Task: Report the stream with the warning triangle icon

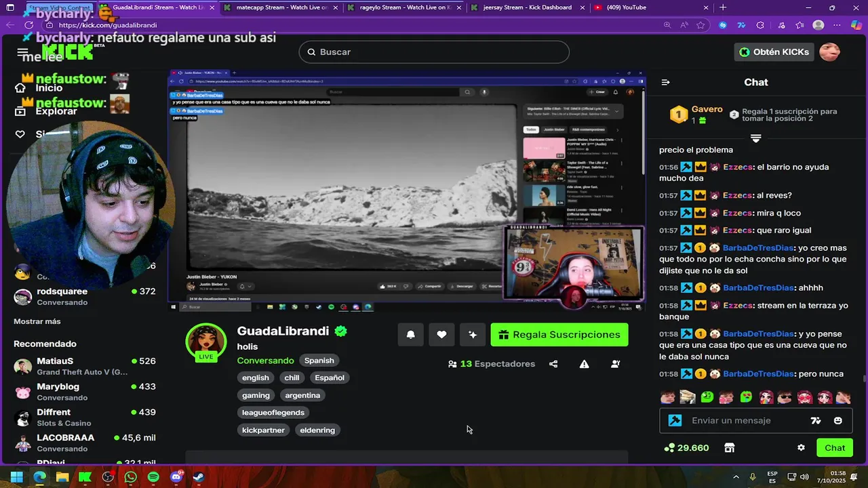Action: point(584,364)
